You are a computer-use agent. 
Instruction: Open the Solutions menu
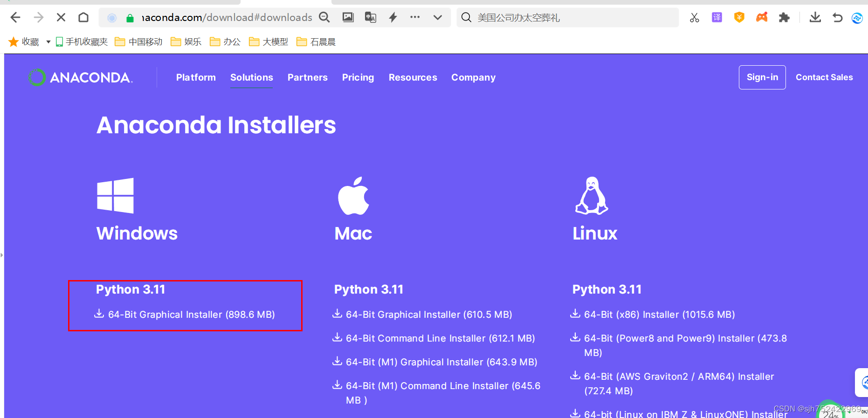252,77
